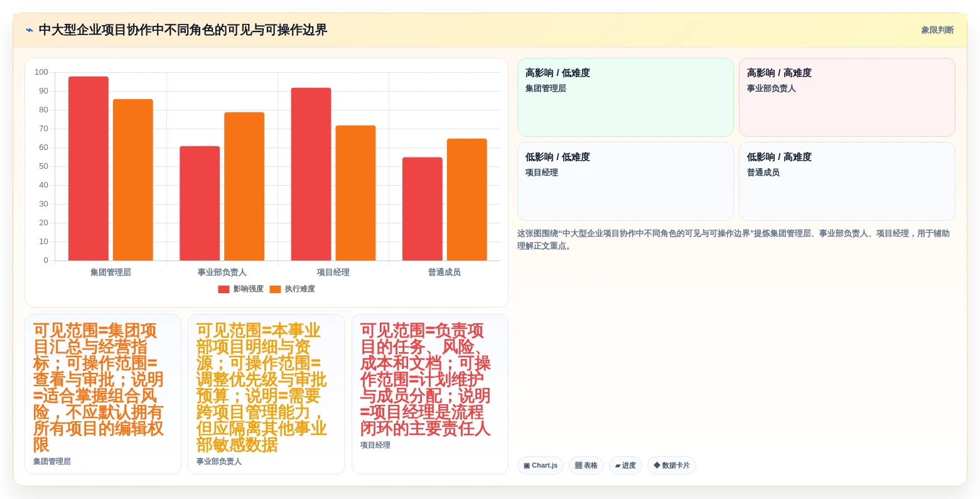Open the data card starting 可见范围=负责项目的任务
980x499 pixels.
(430, 394)
